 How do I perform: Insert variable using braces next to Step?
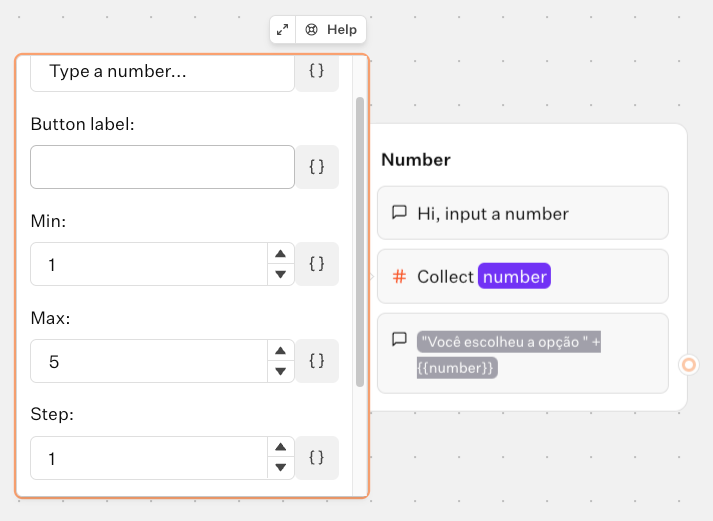coord(317,458)
